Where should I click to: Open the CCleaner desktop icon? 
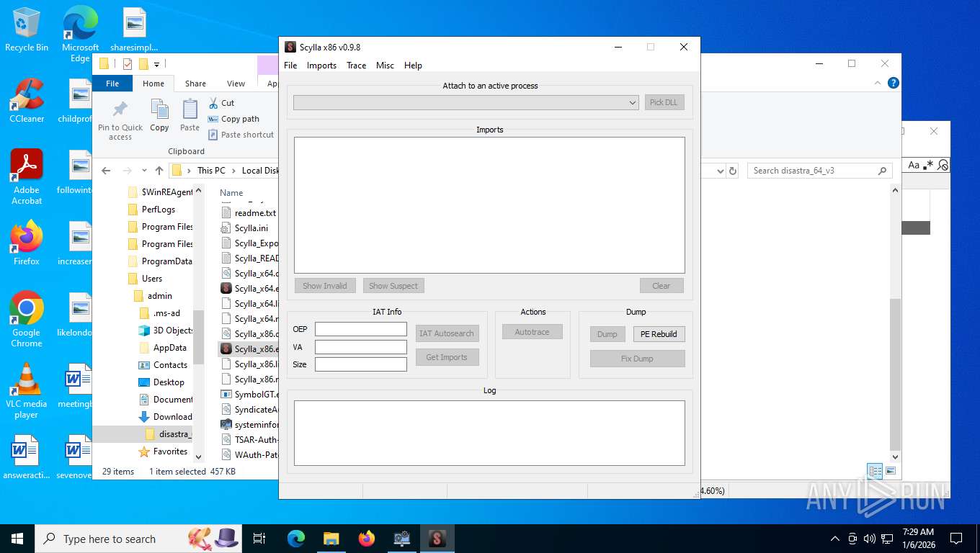pyautogui.click(x=27, y=101)
